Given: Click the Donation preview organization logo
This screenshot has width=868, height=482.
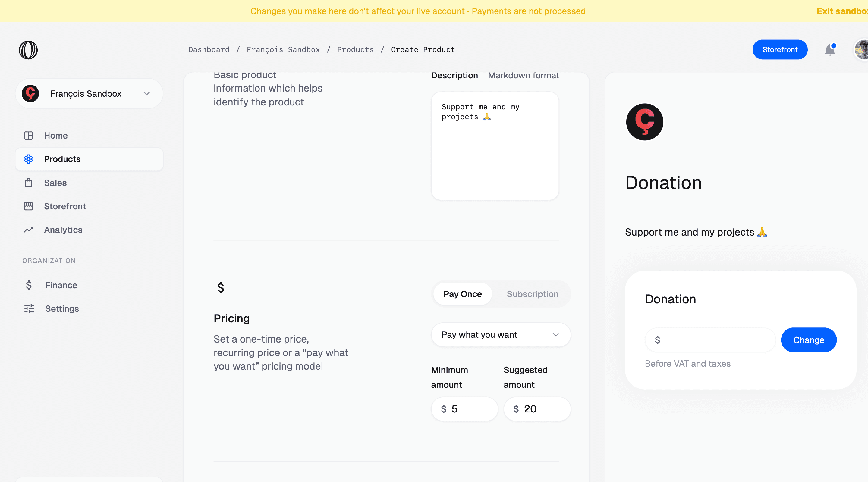Looking at the screenshot, I should click(645, 122).
